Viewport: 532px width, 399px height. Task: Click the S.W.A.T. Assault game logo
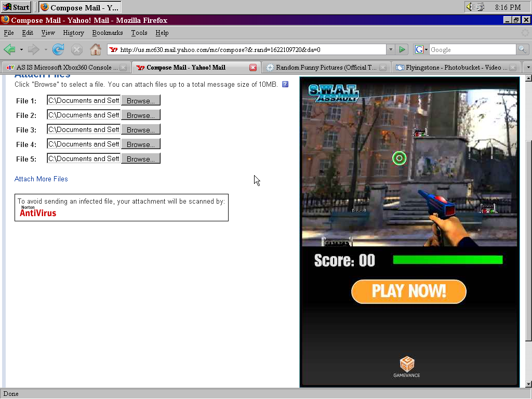click(334, 94)
